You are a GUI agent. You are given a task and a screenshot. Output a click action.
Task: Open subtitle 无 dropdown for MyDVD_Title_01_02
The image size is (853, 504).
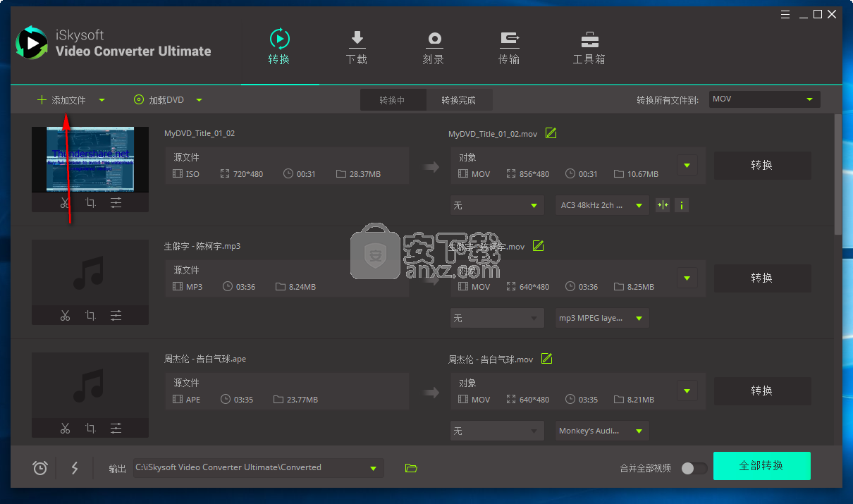pyautogui.click(x=497, y=206)
